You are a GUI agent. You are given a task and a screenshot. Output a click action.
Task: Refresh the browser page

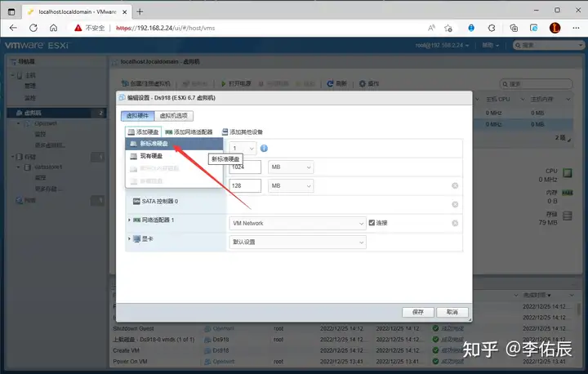click(x=33, y=28)
